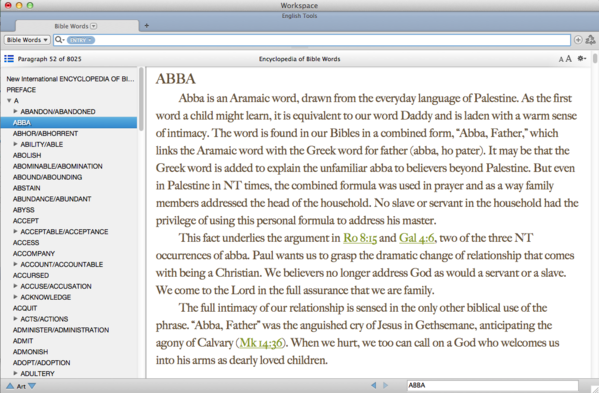
Task: Open Bible Words tab dropdown arrow
Action: 94,26
